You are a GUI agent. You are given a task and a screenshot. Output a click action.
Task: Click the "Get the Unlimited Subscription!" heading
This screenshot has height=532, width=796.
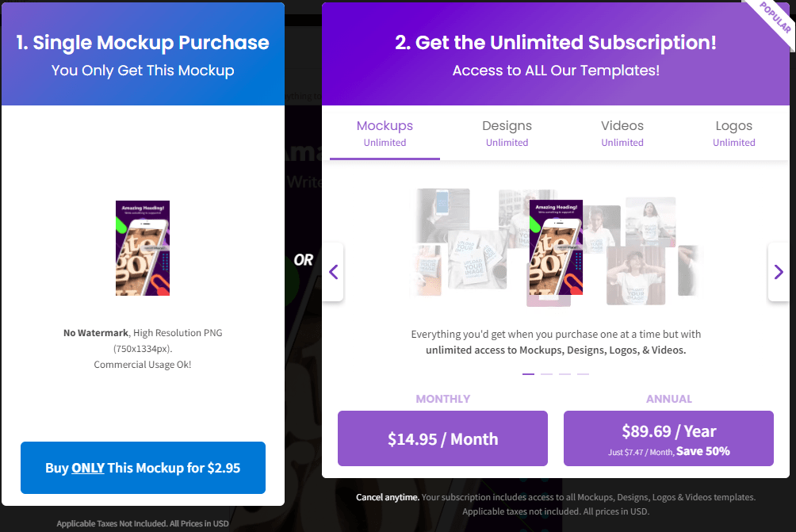coord(556,43)
